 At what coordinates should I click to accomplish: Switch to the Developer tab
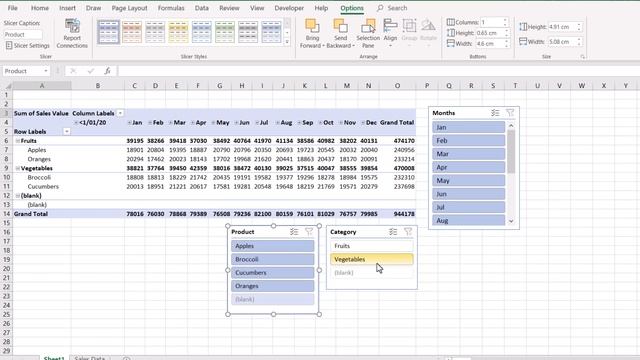tap(289, 8)
